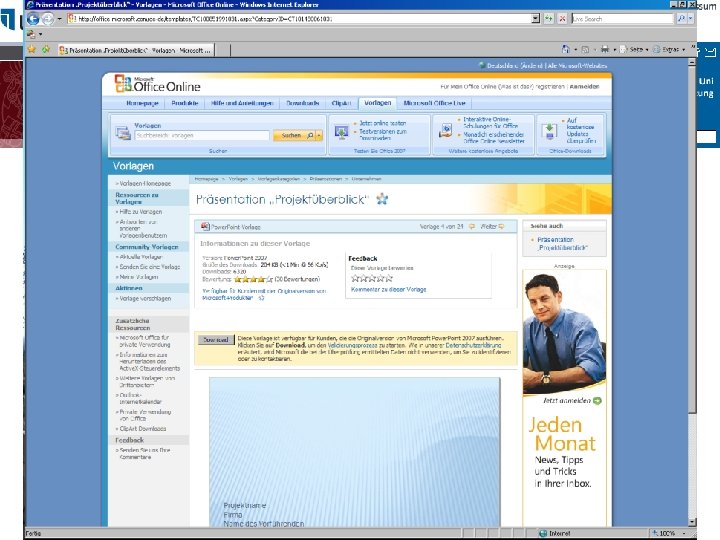Click the Validierungsprozess link

[x=352, y=345]
